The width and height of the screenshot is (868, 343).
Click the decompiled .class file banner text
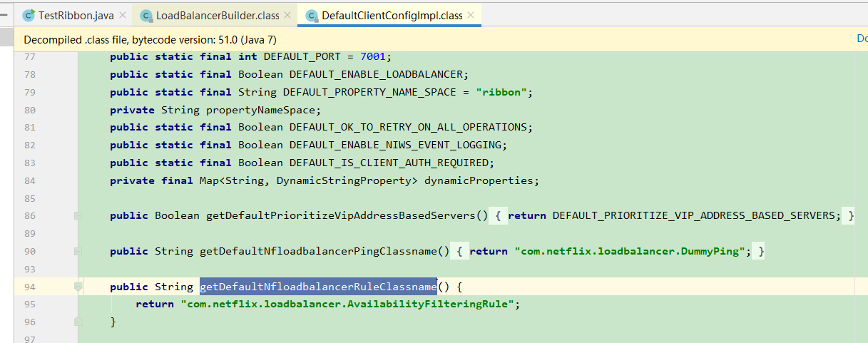150,40
